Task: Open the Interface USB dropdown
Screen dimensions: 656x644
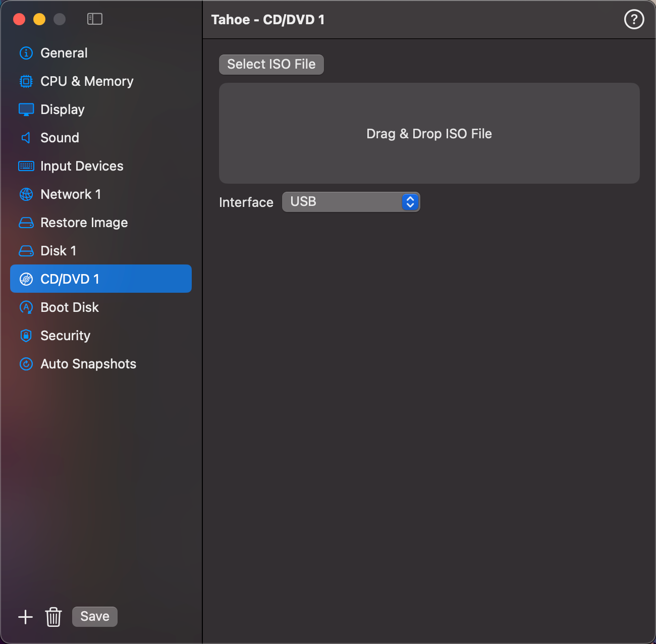Action: tap(351, 202)
